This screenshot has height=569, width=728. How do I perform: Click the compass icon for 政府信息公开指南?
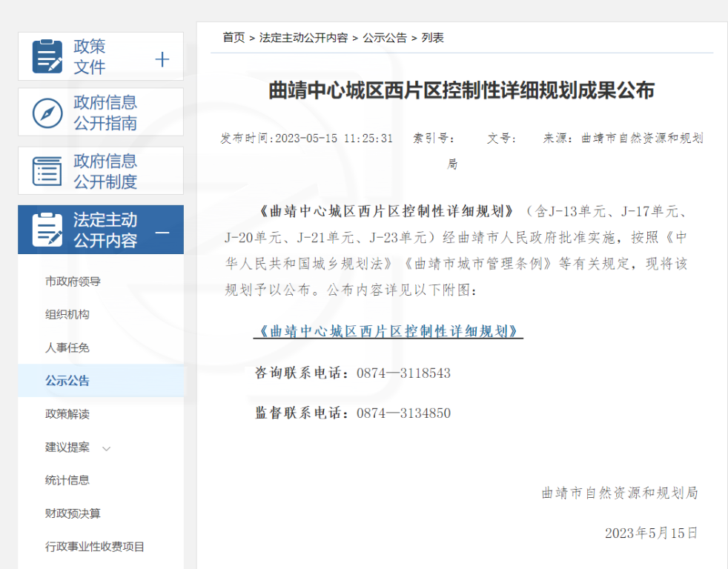pyautogui.click(x=47, y=113)
